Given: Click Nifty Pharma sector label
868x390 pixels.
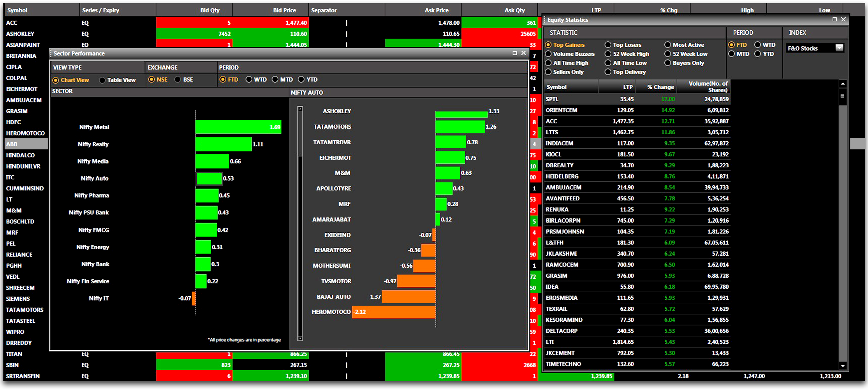Looking at the screenshot, I should tap(92, 195).
